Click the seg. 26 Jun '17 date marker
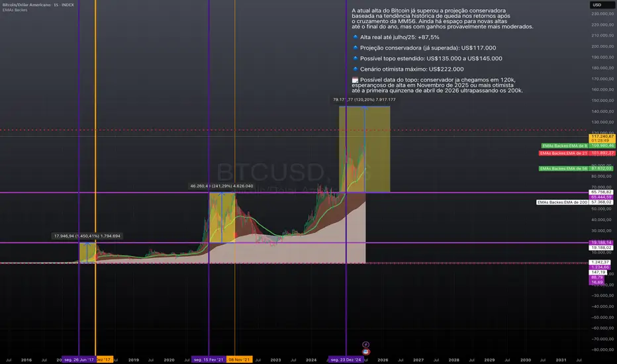The width and height of the screenshot is (617, 364). (x=79, y=359)
